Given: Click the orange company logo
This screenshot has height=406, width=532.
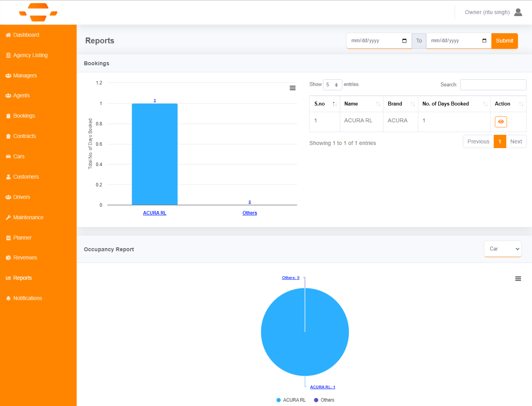Looking at the screenshot, I should pos(38,12).
